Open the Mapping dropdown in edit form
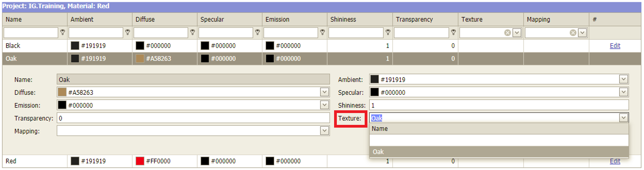 (x=325, y=131)
